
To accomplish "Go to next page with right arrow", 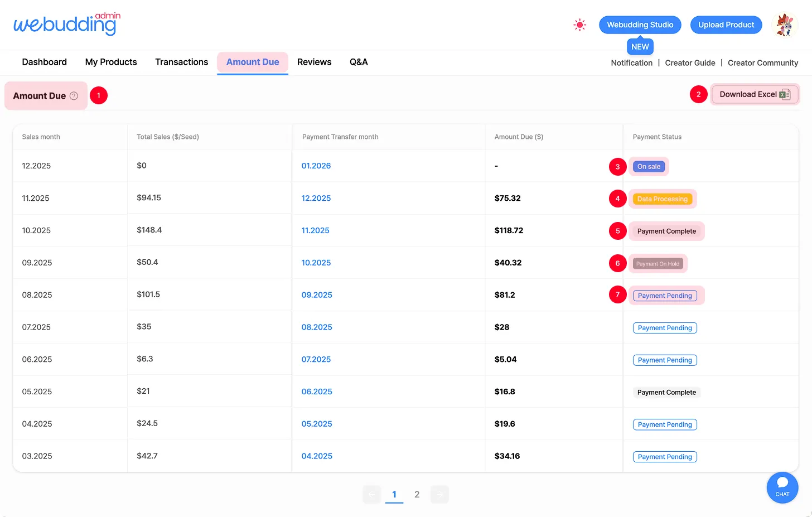I will coord(439,494).
